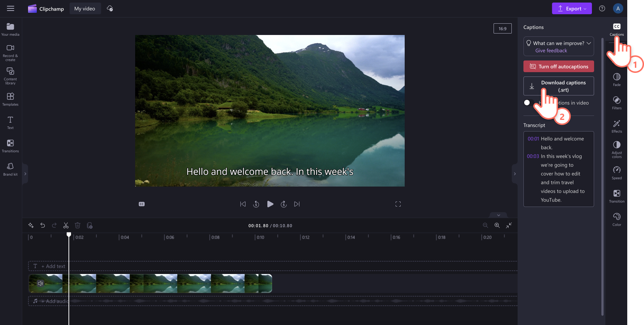Click the Turn off autocaptions button
Image resolution: width=644 pixels, height=325 pixels.
(559, 66)
